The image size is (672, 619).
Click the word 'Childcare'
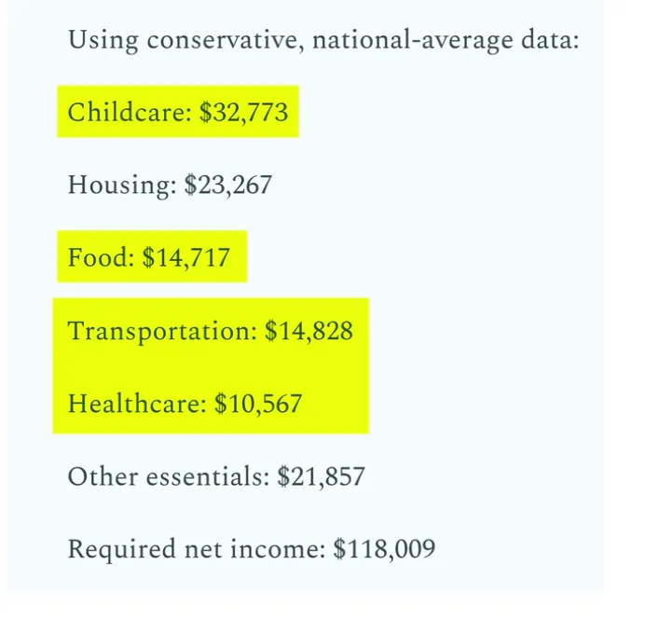coord(130,112)
